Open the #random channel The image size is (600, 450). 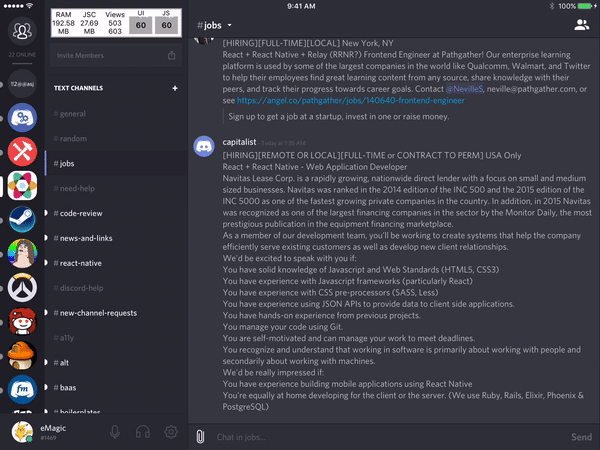116,139
